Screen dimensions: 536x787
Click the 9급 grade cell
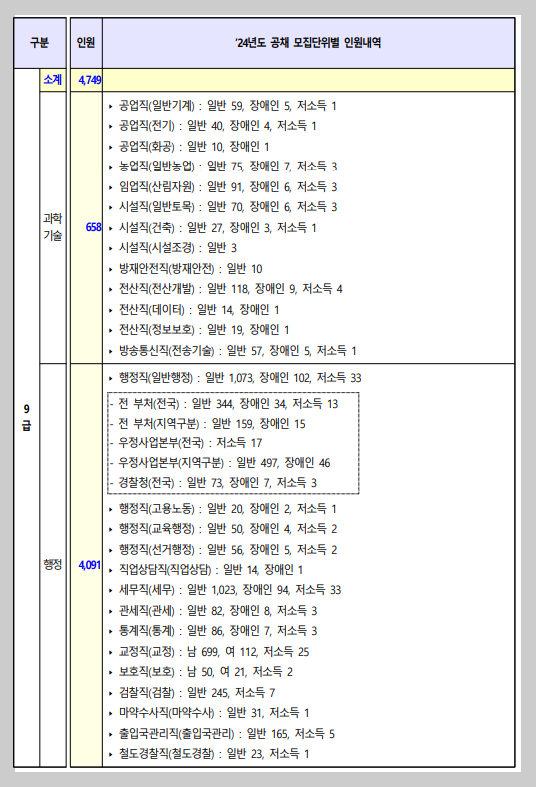(x=27, y=417)
